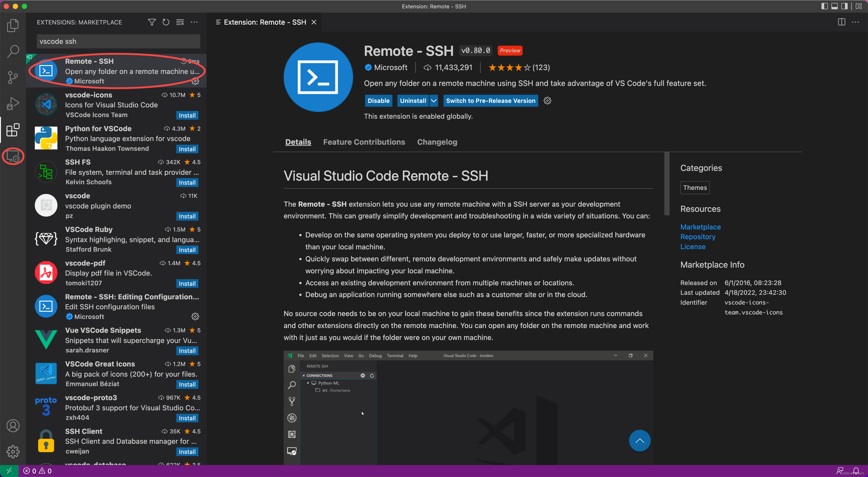Open Views and More Actions ellipsis menu
The height and width of the screenshot is (477, 868).
click(194, 22)
